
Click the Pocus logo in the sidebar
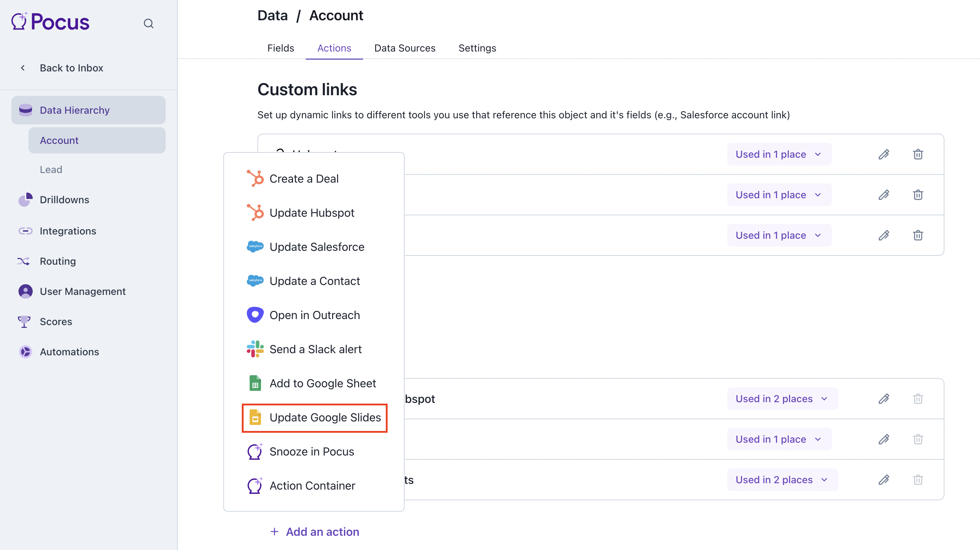pyautogui.click(x=50, y=22)
